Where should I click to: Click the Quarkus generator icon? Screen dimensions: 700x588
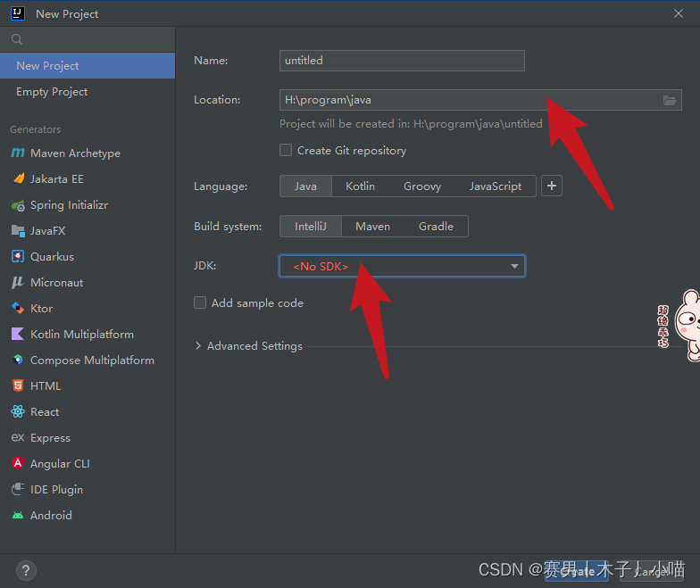pos(18,257)
